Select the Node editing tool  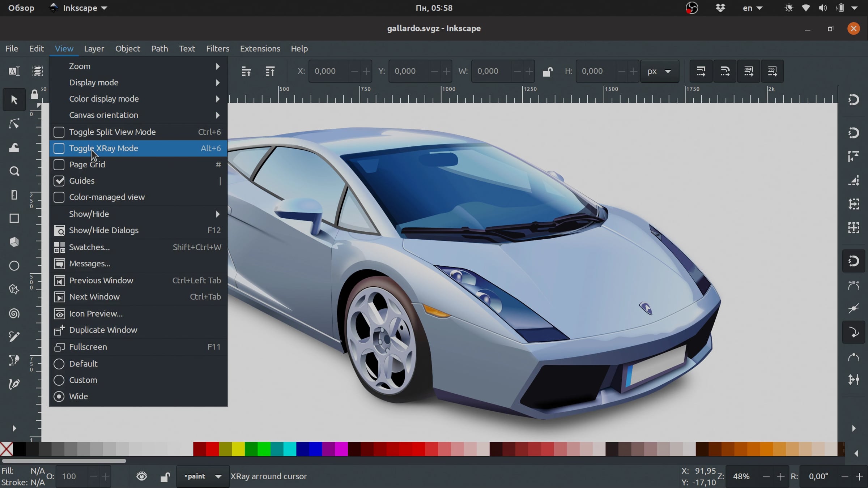point(14,124)
